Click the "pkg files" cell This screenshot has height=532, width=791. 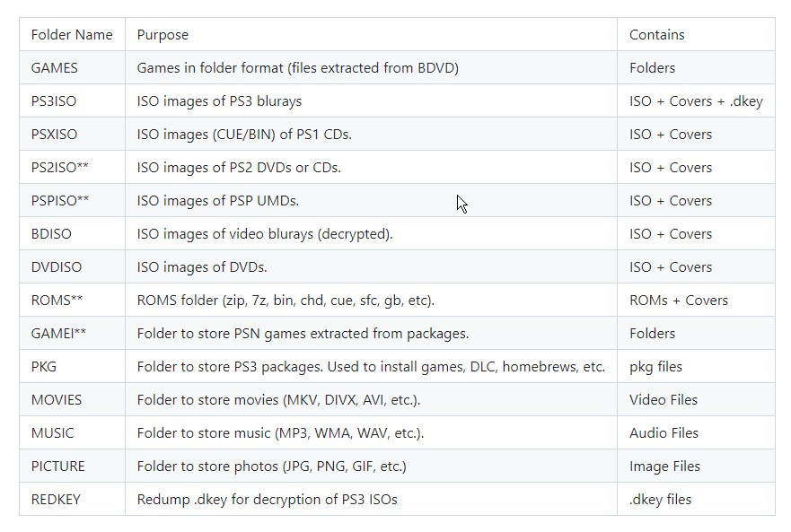click(655, 367)
